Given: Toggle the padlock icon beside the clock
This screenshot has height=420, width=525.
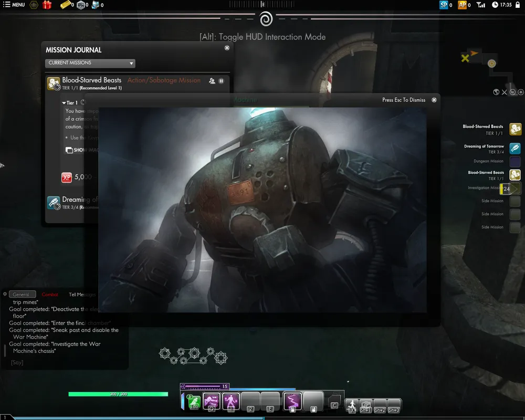Looking at the screenshot, I should pos(517,5).
